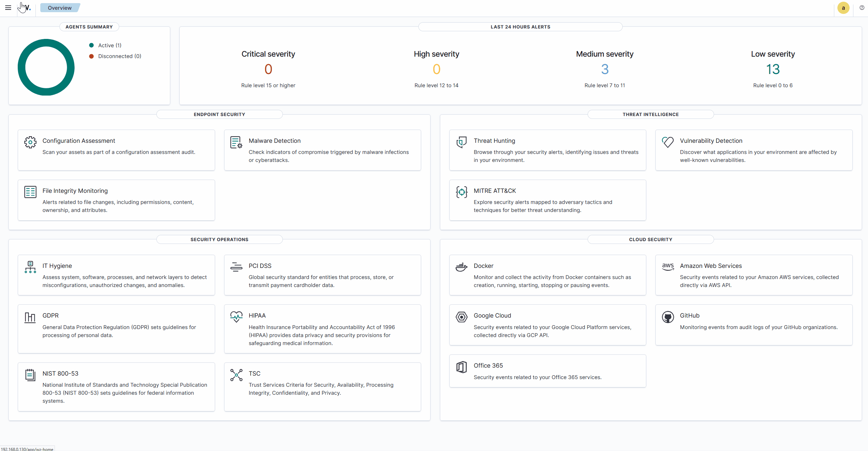
Task: Open the help icon in top-right corner
Action: click(x=862, y=8)
